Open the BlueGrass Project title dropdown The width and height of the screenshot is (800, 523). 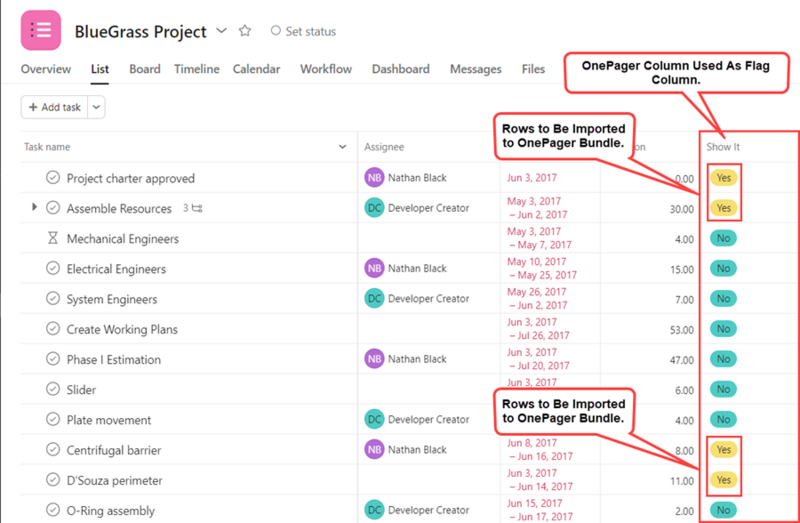(221, 31)
